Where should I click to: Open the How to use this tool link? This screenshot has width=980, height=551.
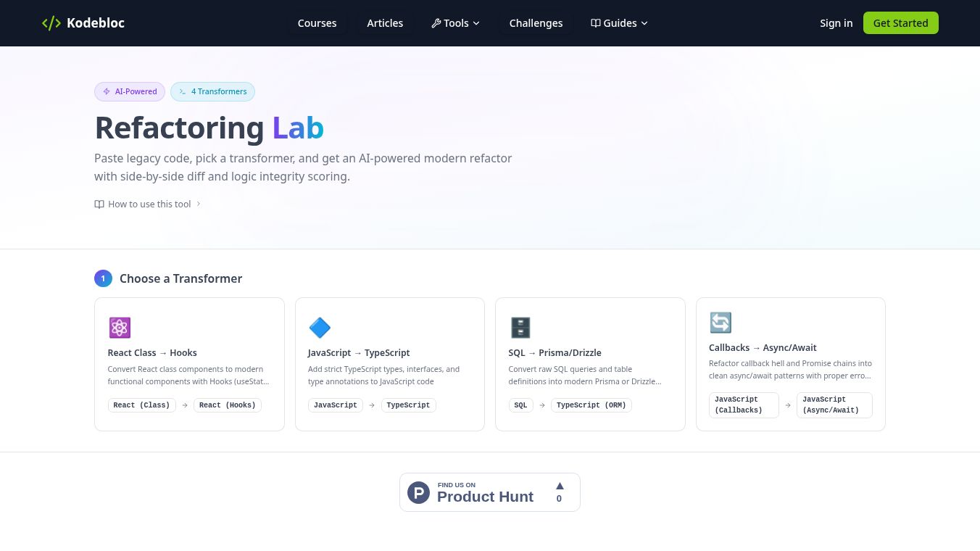click(148, 204)
